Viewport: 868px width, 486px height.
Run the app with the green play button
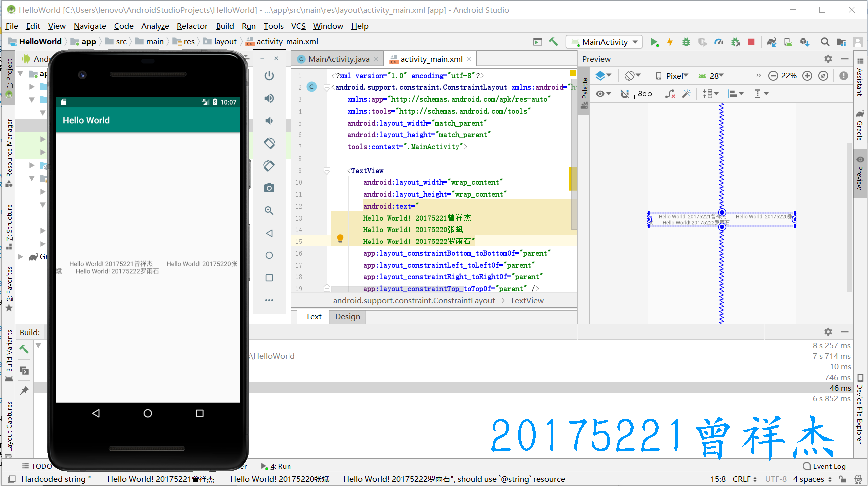pos(654,42)
